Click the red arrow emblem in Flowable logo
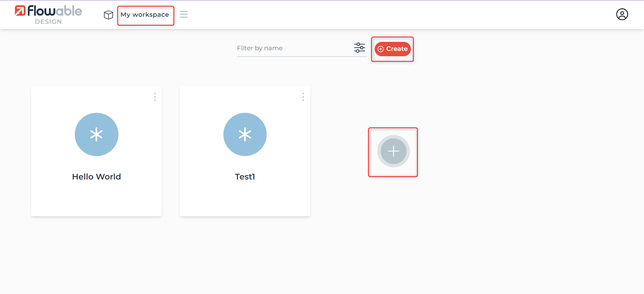644x294 pixels. tap(20, 11)
